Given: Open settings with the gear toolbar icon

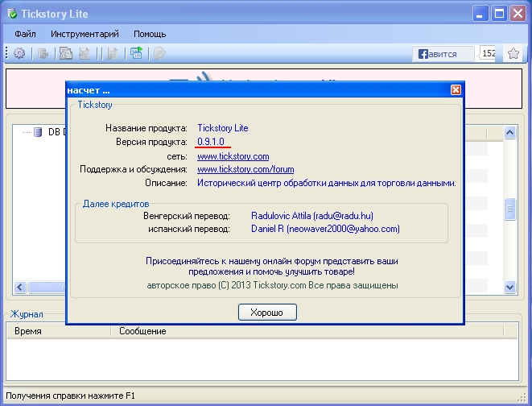Looking at the screenshot, I should click(x=19, y=53).
